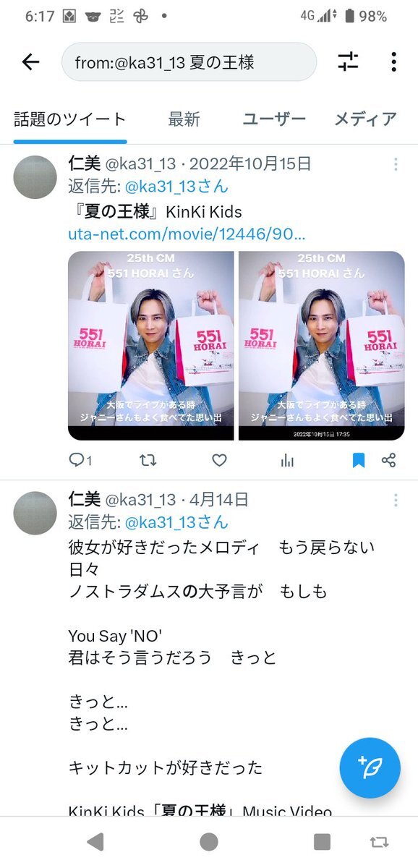
Task: Tap the Android home navigation button
Action: coord(209,841)
